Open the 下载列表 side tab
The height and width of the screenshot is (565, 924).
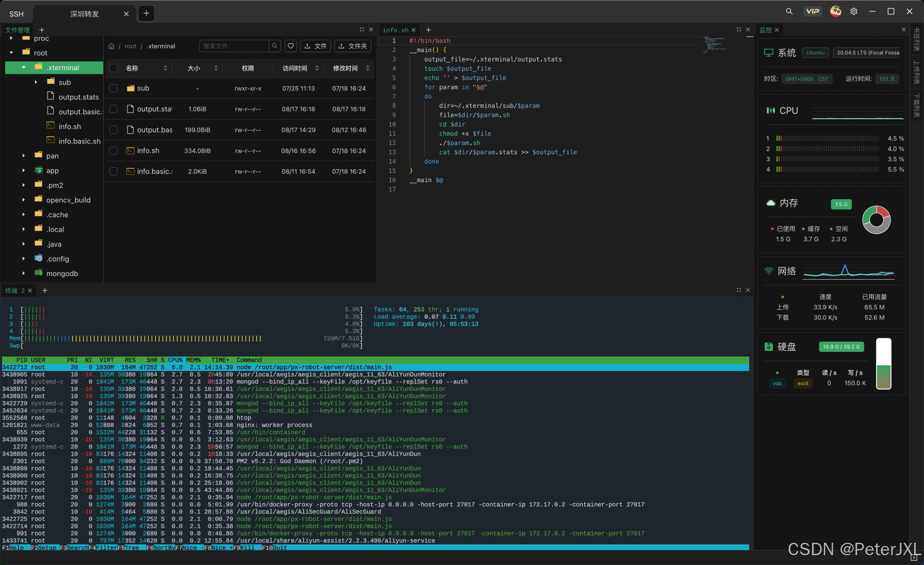(x=916, y=105)
